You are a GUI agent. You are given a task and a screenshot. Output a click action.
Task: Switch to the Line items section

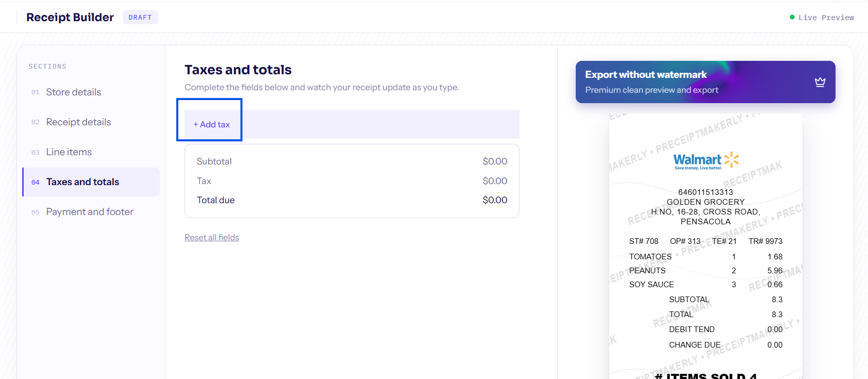[91, 152]
